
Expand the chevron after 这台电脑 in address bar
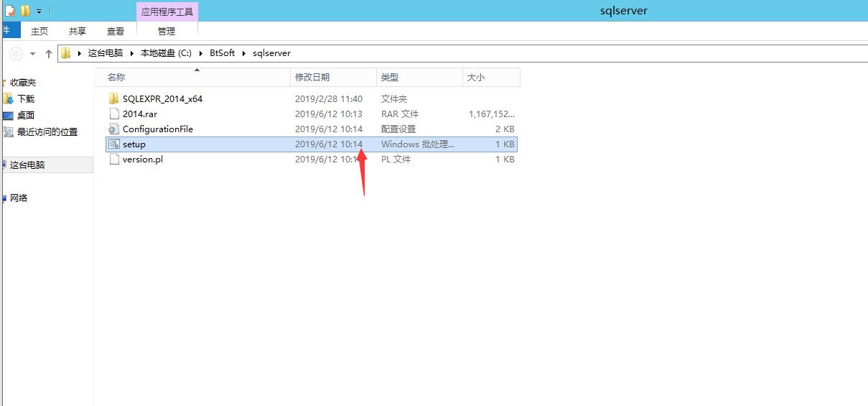pos(133,53)
